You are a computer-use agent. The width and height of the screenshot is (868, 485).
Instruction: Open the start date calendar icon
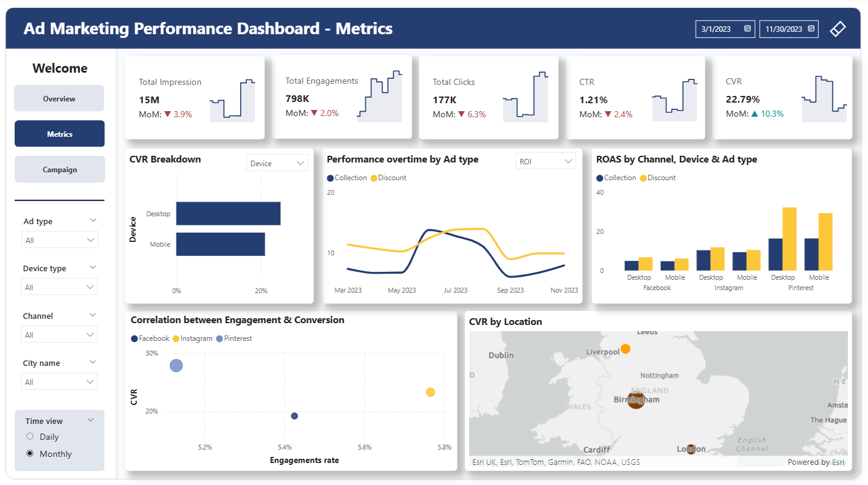tap(747, 29)
